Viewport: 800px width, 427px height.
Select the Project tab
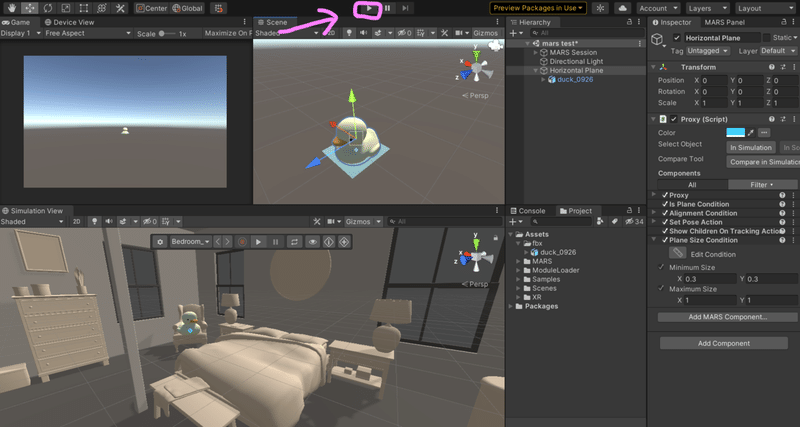(x=576, y=211)
